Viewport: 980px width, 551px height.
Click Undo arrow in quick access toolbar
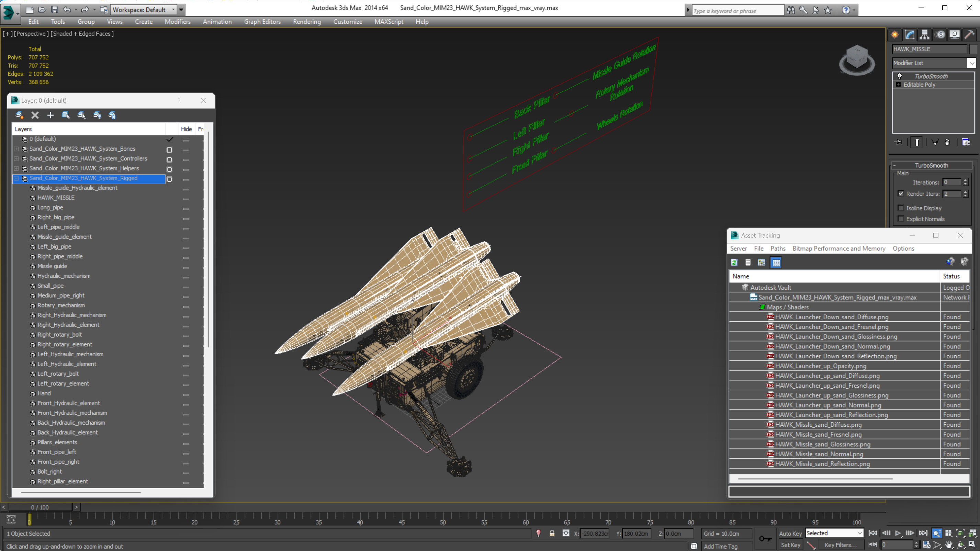[x=67, y=10]
